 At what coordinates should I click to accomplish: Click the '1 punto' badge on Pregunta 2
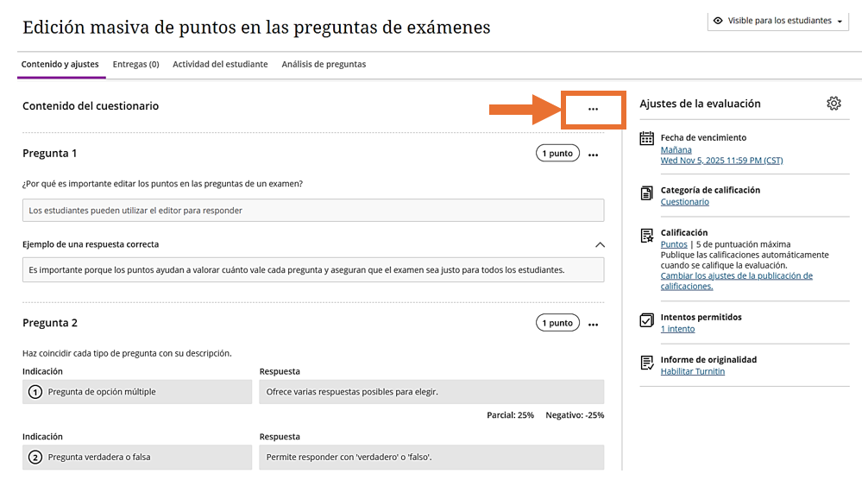click(x=557, y=323)
